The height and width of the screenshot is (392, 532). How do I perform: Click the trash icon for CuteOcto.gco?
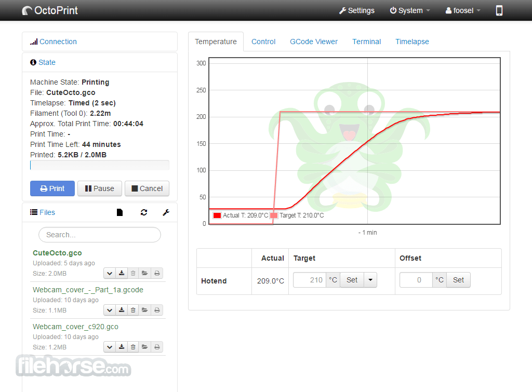click(133, 273)
